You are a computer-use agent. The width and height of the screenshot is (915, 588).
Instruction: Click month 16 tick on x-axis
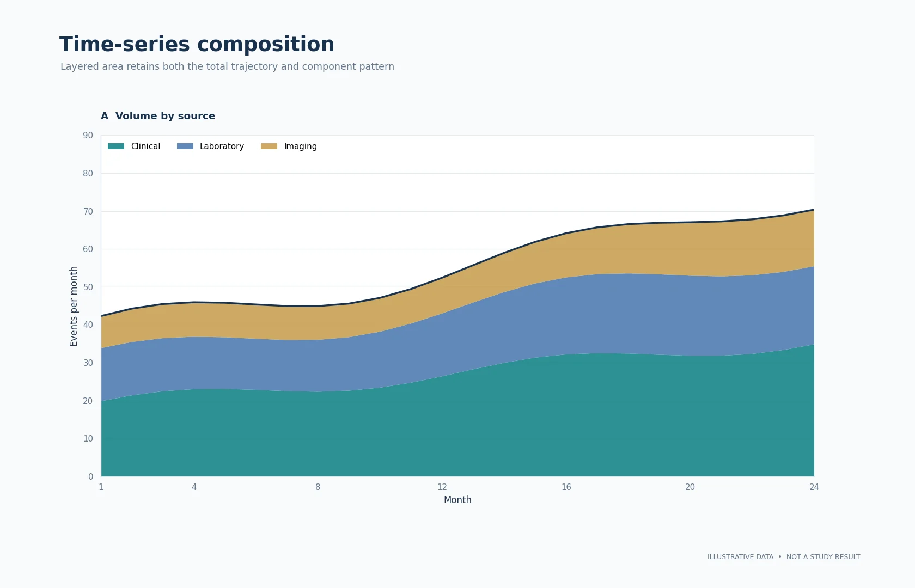click(566, 487)
